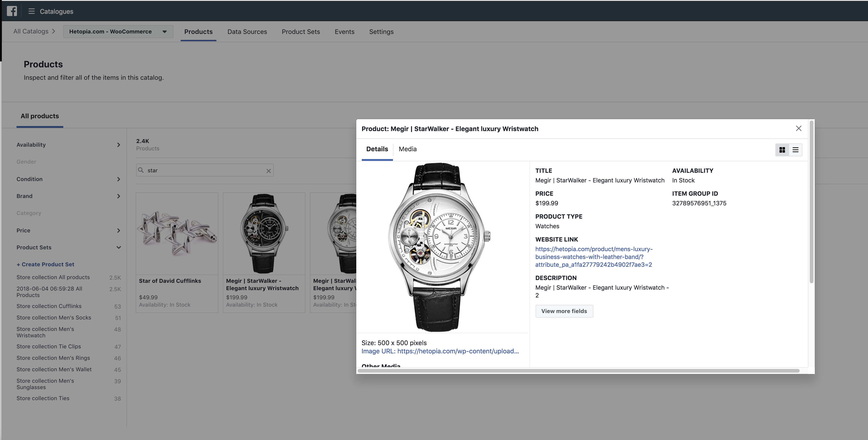Select Store collection Ties set
This screenshot has height=440, width=868.
tap(43, 398)
